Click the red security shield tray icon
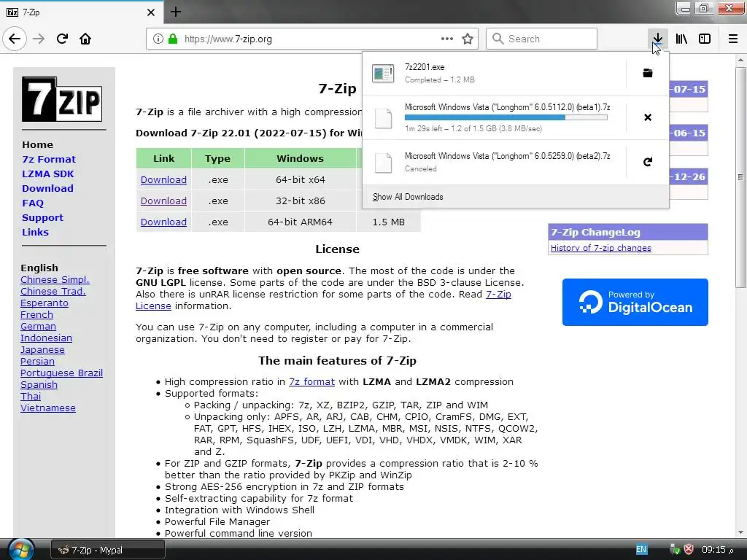The height and width of the screenshot is (560, 747). (689, 550)
